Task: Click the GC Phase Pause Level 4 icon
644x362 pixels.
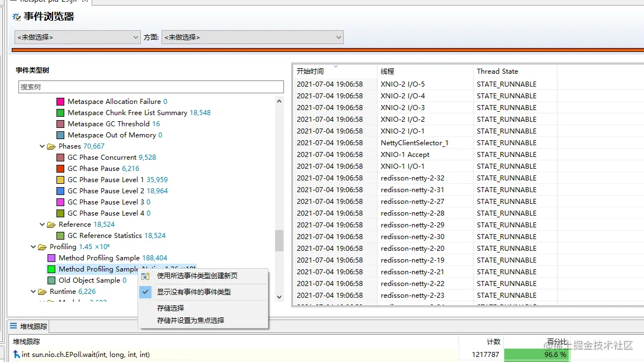Action: 60,213
